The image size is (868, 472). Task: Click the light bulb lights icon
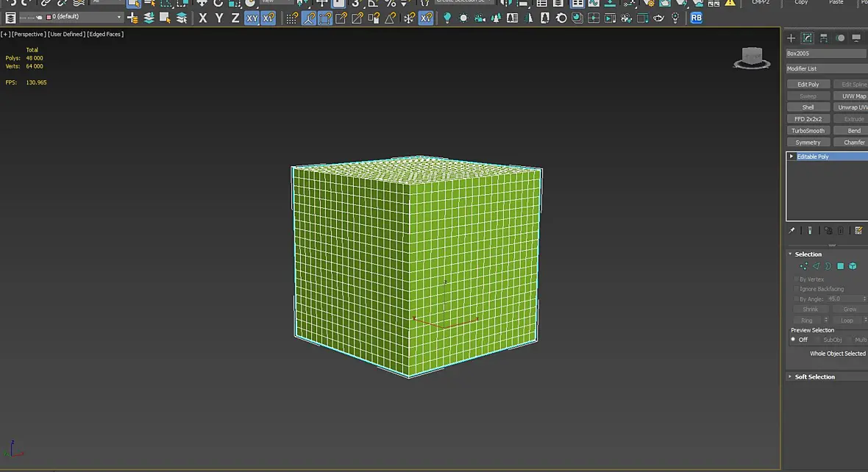click(447, 18)
